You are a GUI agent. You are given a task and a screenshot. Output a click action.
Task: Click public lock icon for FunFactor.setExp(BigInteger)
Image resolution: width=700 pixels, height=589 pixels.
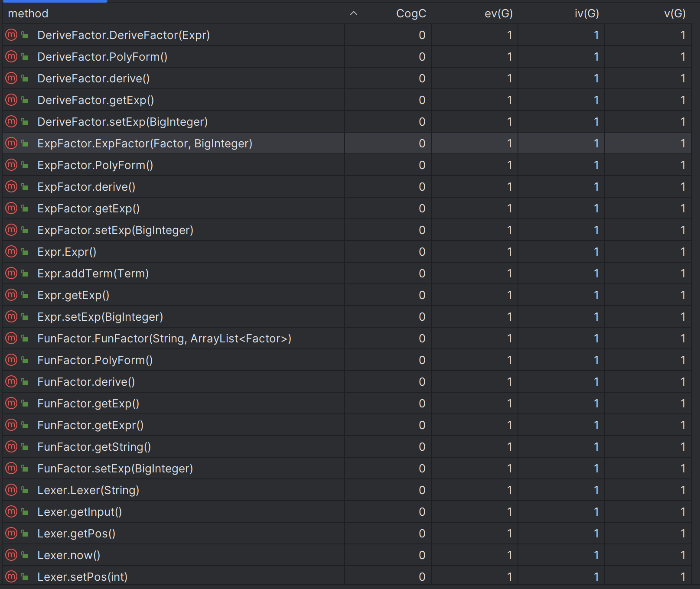(x=25, y=468)
